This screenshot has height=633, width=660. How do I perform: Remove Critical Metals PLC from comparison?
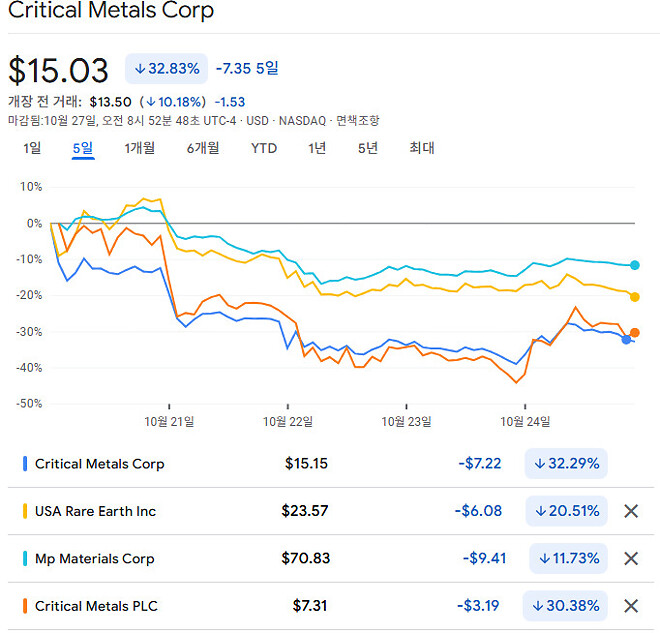tap(631, 605)
